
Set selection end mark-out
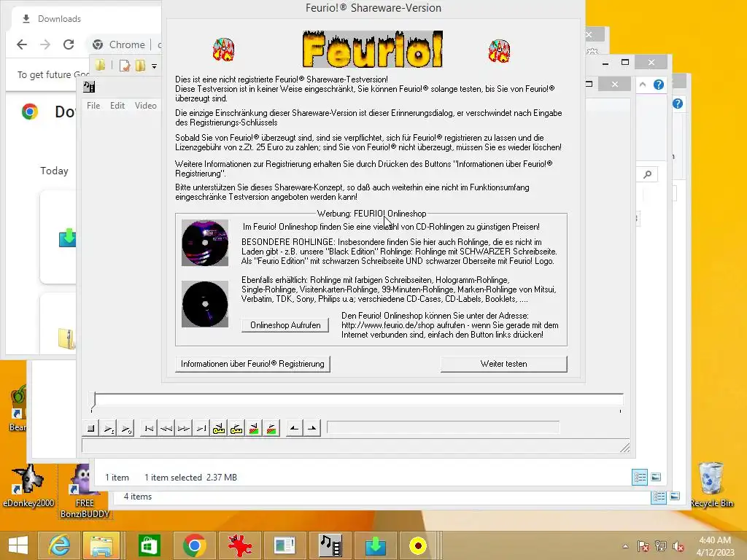(312, 429)
